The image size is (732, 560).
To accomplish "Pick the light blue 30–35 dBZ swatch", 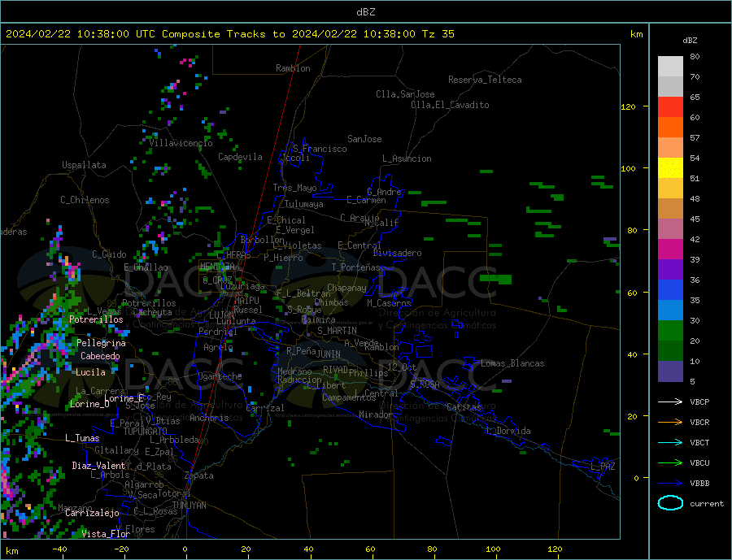I will (x=670, y=310).
